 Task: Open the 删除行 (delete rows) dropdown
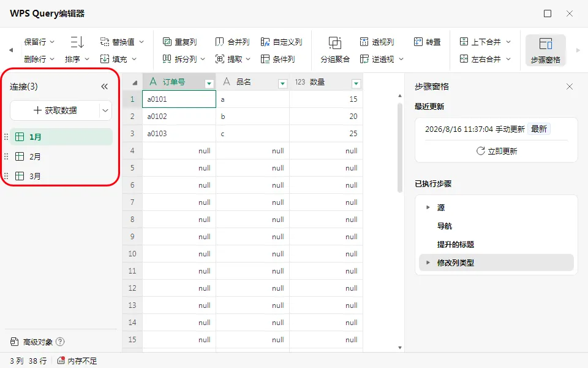[39, 59]
